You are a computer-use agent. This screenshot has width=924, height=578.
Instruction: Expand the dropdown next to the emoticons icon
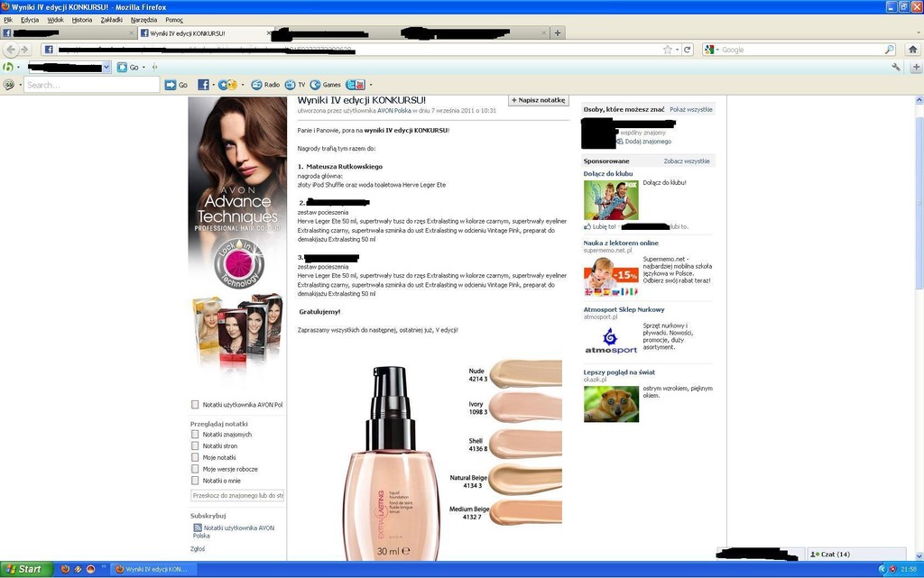click(x=243, y=85)
